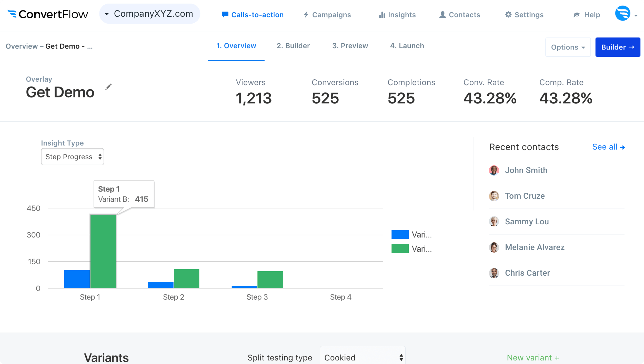Go to the 4. Launch tab
644x364 pixels.
(407, 46)
